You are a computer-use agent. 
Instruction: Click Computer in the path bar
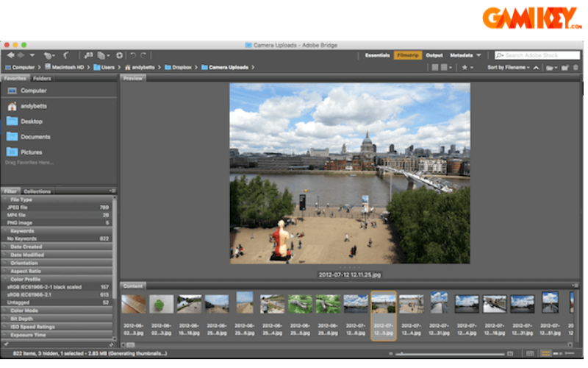point(20,67)
